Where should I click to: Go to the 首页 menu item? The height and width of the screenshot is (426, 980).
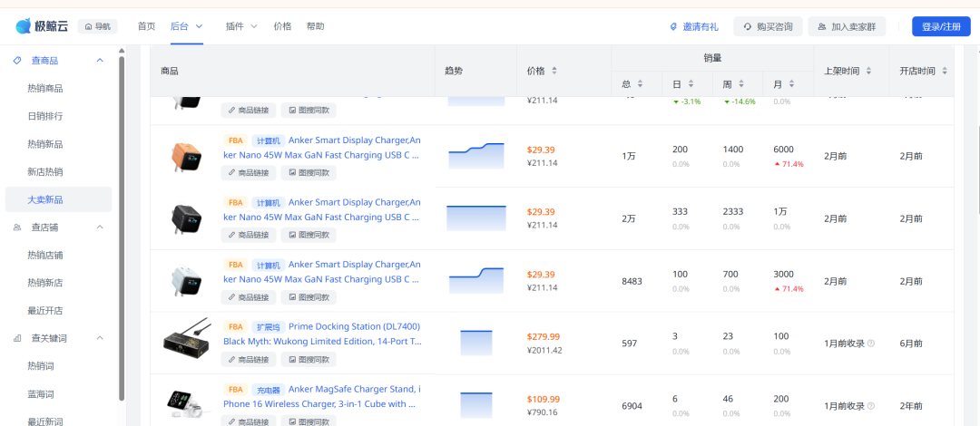click(x=146, y=26)
